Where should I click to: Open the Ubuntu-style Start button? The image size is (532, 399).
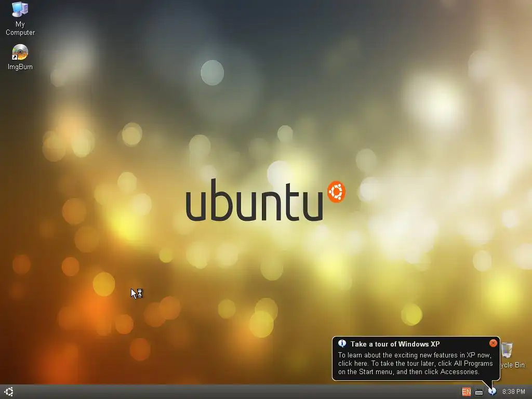(9, 392)
